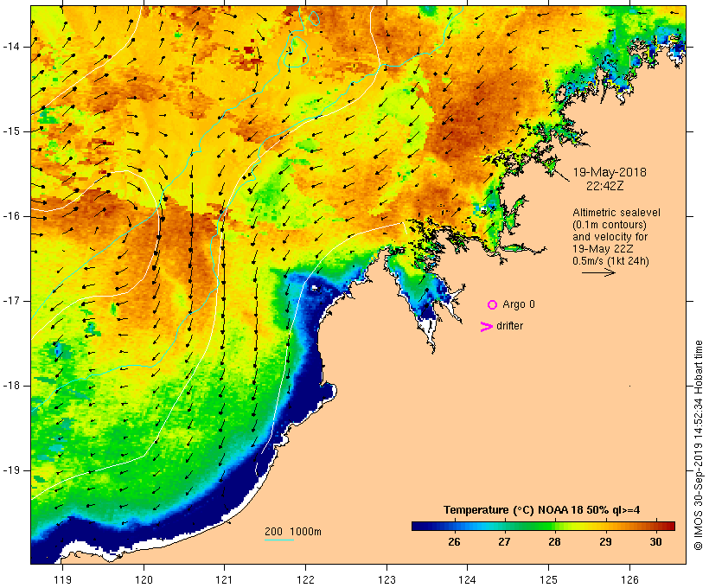The image size is (709, 588).
Task: Click the latitude label -18
Action: point(11,386)
